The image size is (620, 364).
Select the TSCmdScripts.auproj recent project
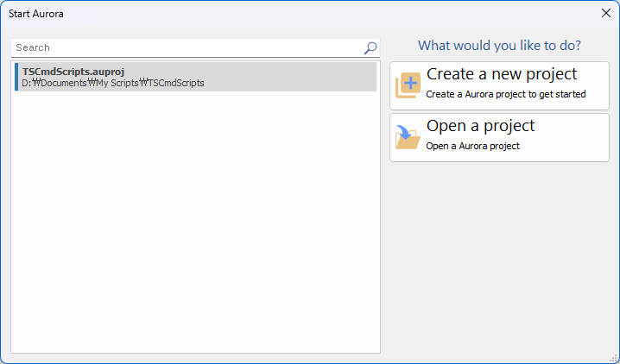[x=196, y=77]
